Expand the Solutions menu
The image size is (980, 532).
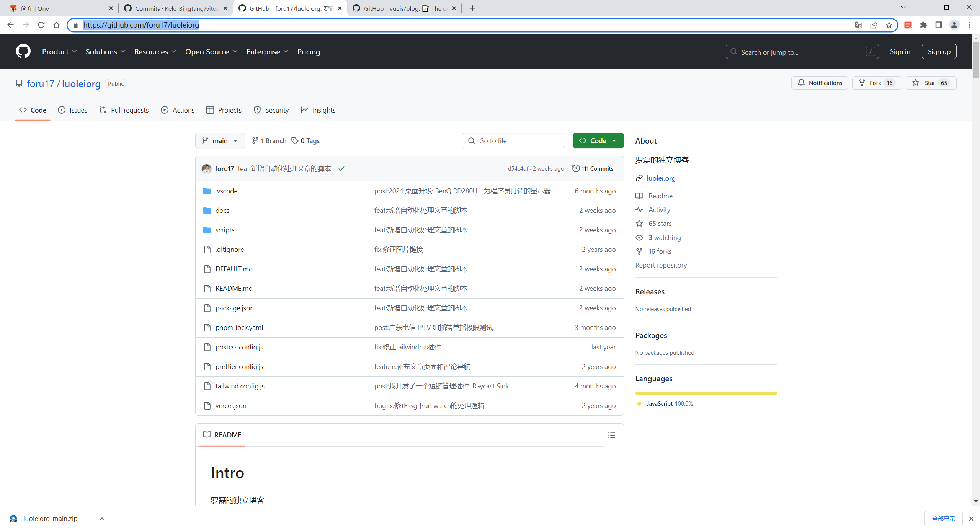tap(105, 51)
